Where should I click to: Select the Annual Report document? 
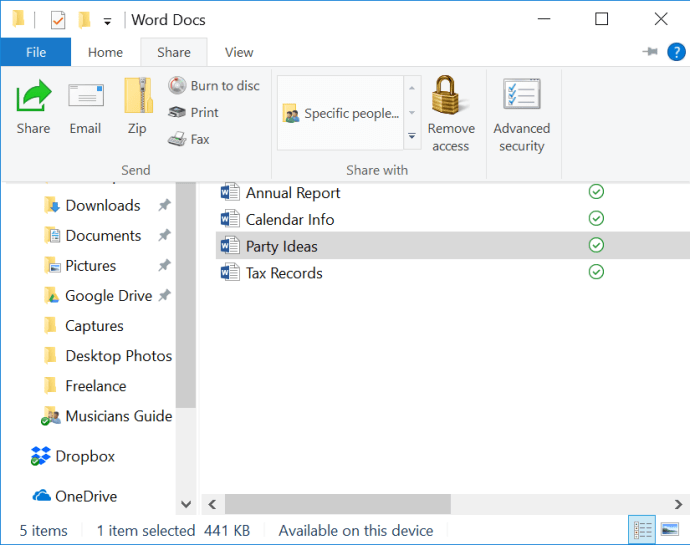(x=452, y=193)
